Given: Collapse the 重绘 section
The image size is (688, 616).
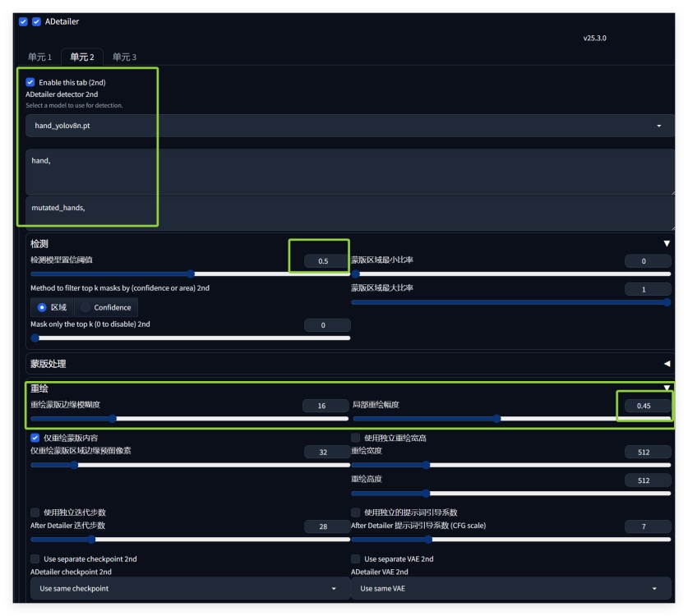Looking at the screenshot, I should pyautogui.click(x=667, y=388).
